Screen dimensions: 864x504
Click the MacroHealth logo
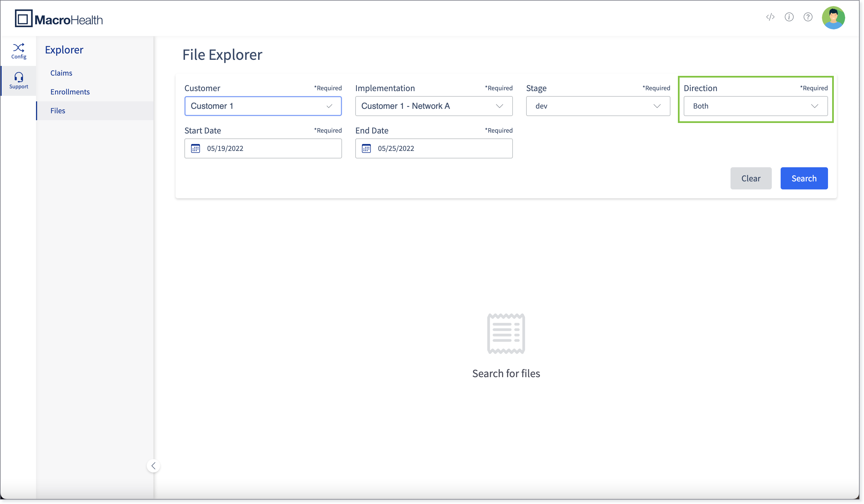coord(59,19)
